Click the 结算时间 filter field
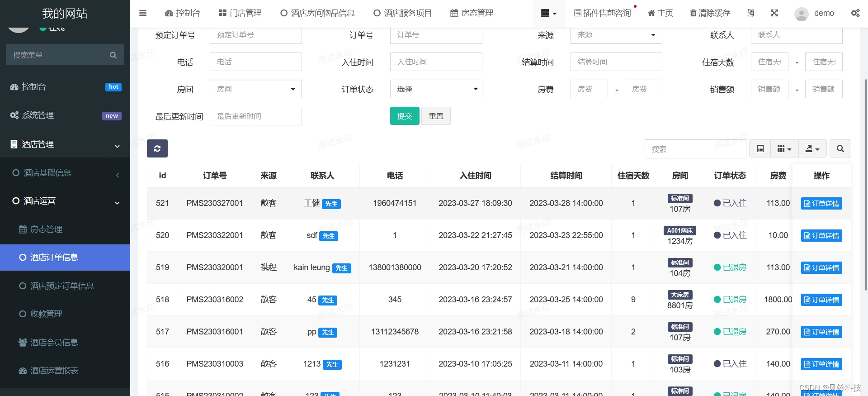This screenshot has width=868, height=396. click(616, 62)
